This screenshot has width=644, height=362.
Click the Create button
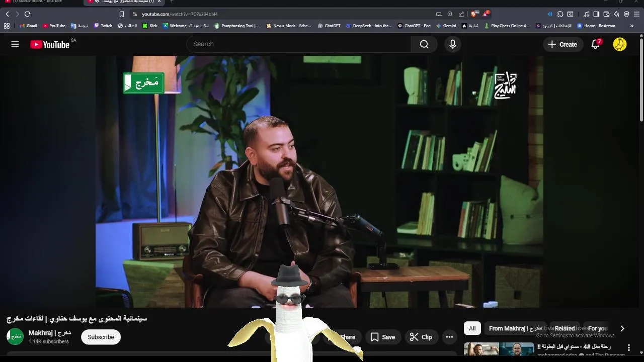point(563,44)
